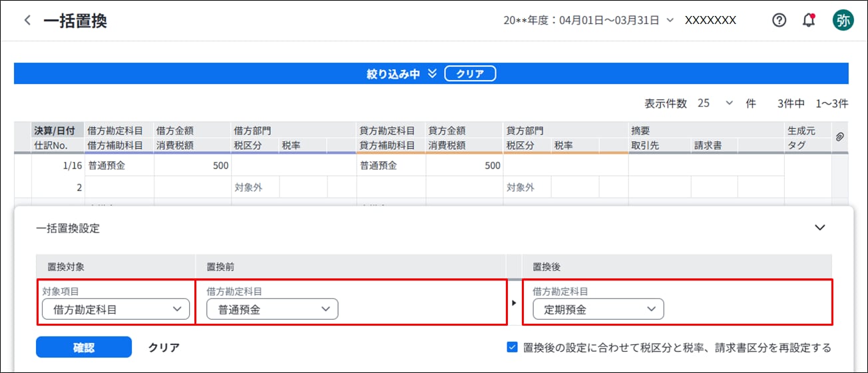
Task: Expand the filter panel double-chevron icon
Action: pos(432,74)
